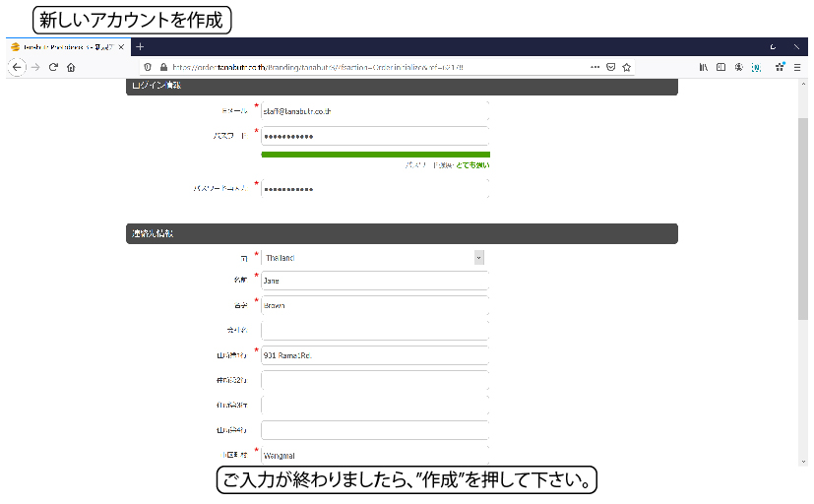Viewport: 814px width, 504px height.
Task: Click the first name field containing Jane
Action: pos(374,281)
